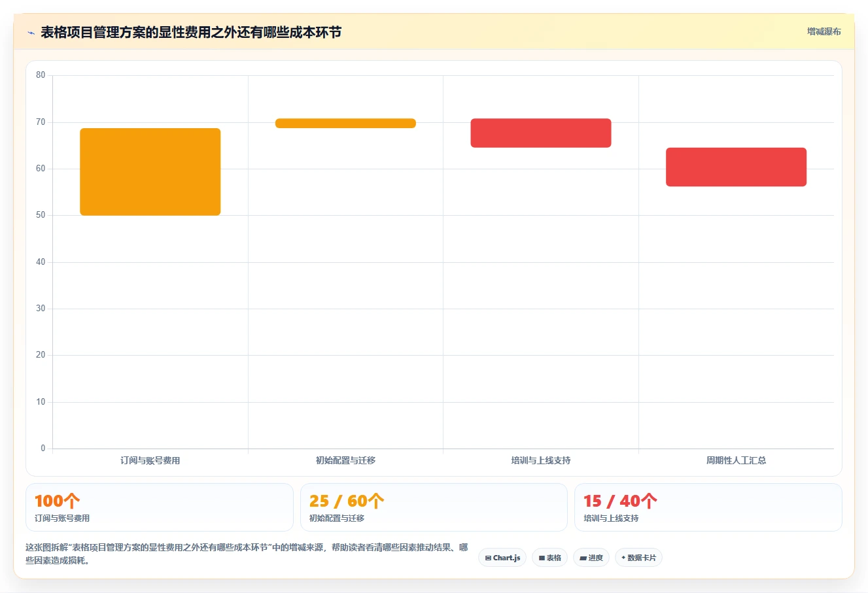The height and width of the screenshot is (593, 868).
Task: Click the 数据卡片 tag chip
Action: pos(638,558)
